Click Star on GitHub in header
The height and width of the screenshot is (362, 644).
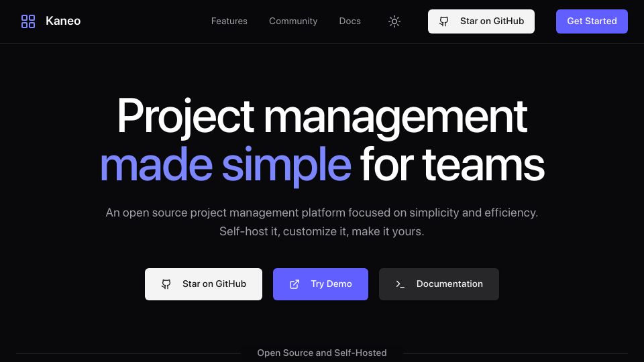coord(481,21)
